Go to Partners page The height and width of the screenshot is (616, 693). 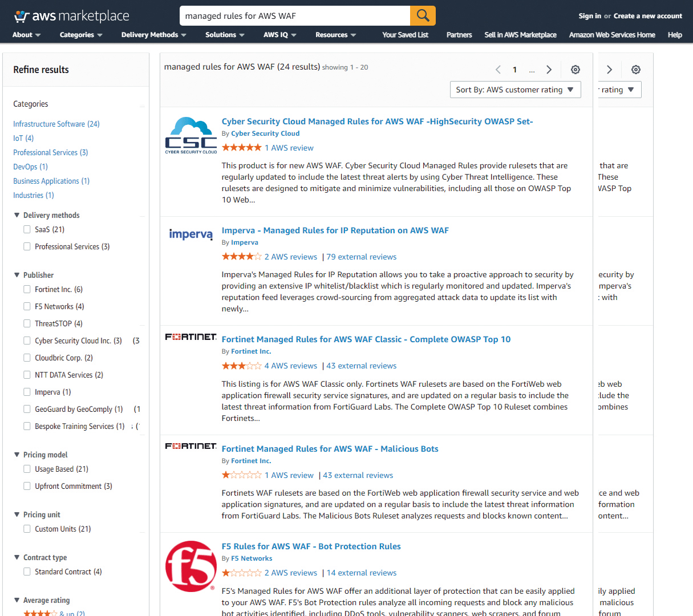point(459,35)
